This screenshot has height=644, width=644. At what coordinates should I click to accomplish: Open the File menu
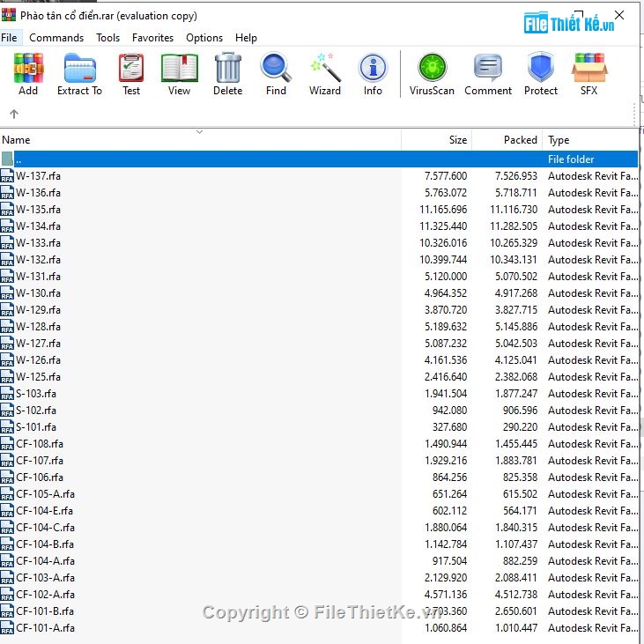(x=9, y=38)
